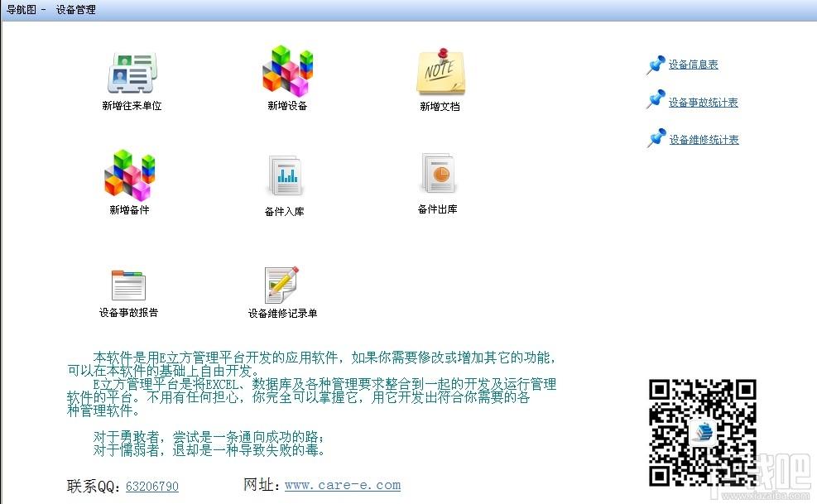This screenshot has width=817, height=504.
Task: Click the 备件出库 pie chart icon
Action: 439,174
